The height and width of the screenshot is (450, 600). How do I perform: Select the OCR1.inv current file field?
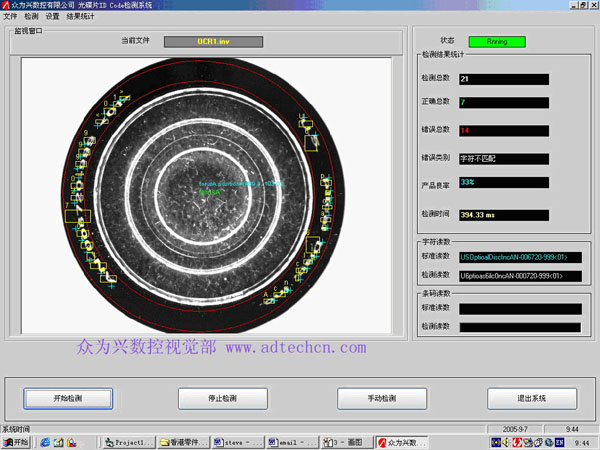point(213,42)
